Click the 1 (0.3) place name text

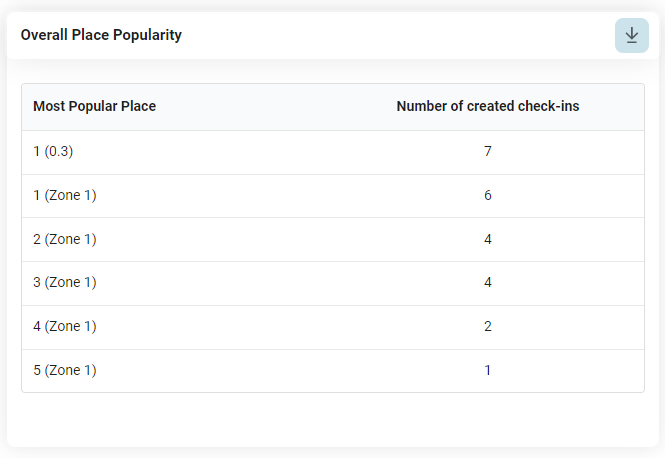53,152
